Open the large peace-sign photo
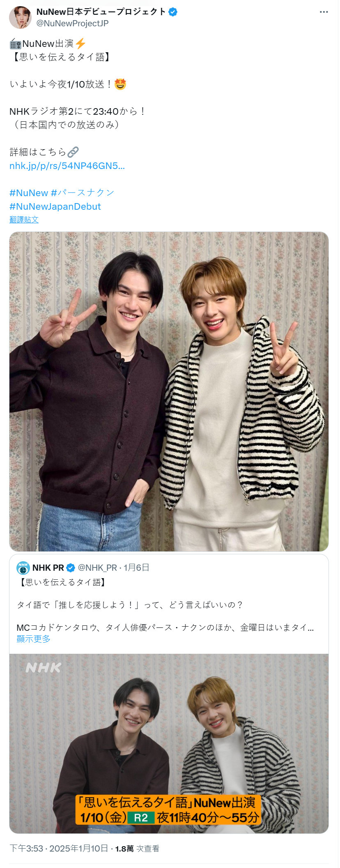 pyautogui.click(x=169, y=391)
